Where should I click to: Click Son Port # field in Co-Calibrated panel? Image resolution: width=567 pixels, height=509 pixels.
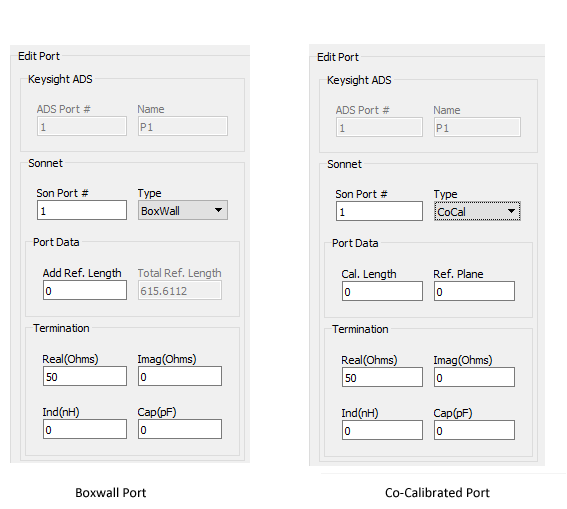point(379,211)
